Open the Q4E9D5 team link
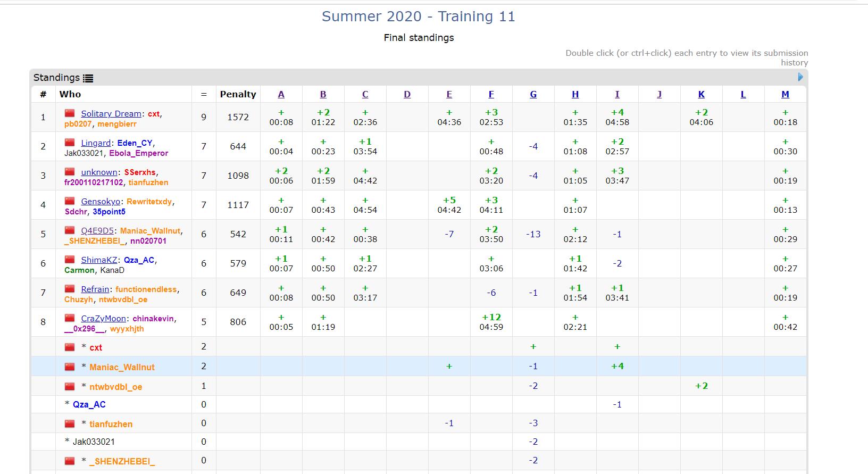Image resolution: width=868 pixels, height=474 pixels. tap(97, 230)
